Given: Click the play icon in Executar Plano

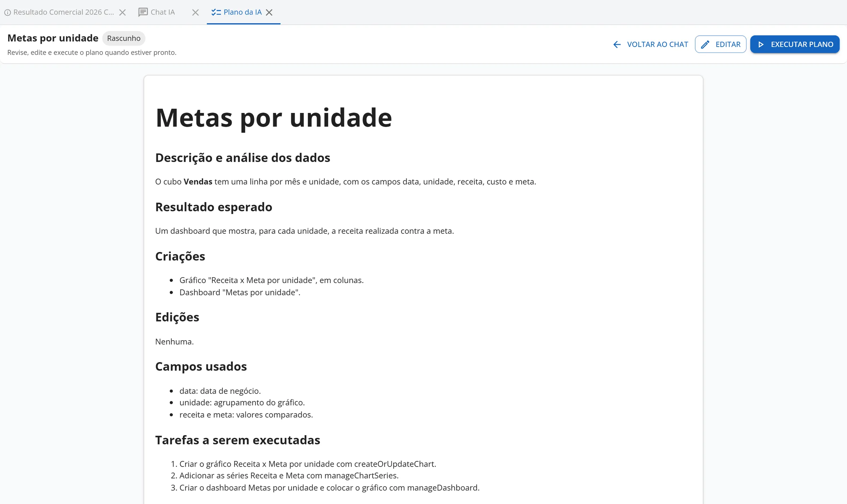Looking at the screenshot, I should (x=761, y=44).
